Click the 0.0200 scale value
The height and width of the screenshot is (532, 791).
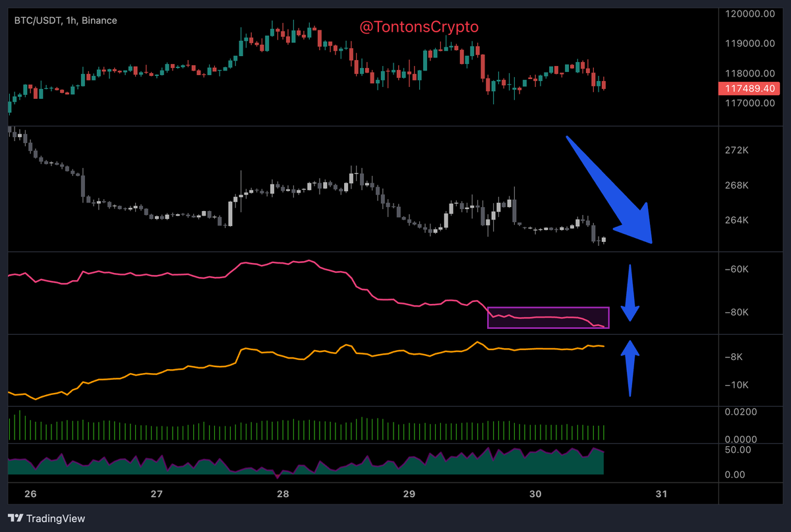[x=742, y=412]
